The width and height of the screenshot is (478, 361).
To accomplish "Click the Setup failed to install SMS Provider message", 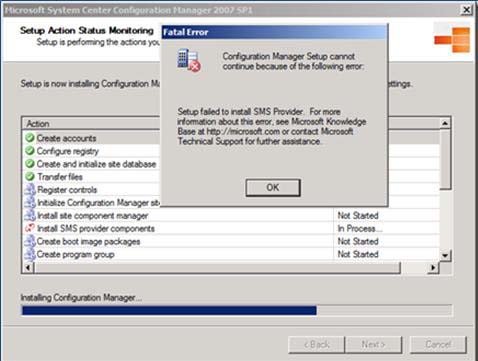I will pos(272,126).
